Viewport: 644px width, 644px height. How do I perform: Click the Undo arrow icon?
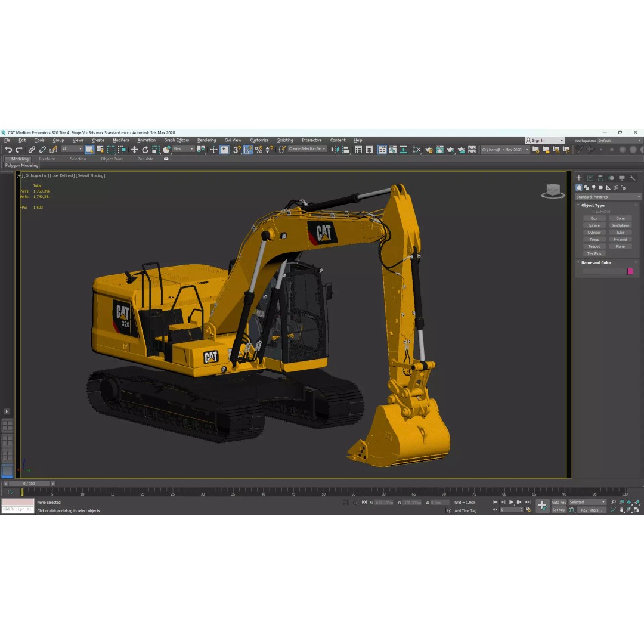click(8, 150)
